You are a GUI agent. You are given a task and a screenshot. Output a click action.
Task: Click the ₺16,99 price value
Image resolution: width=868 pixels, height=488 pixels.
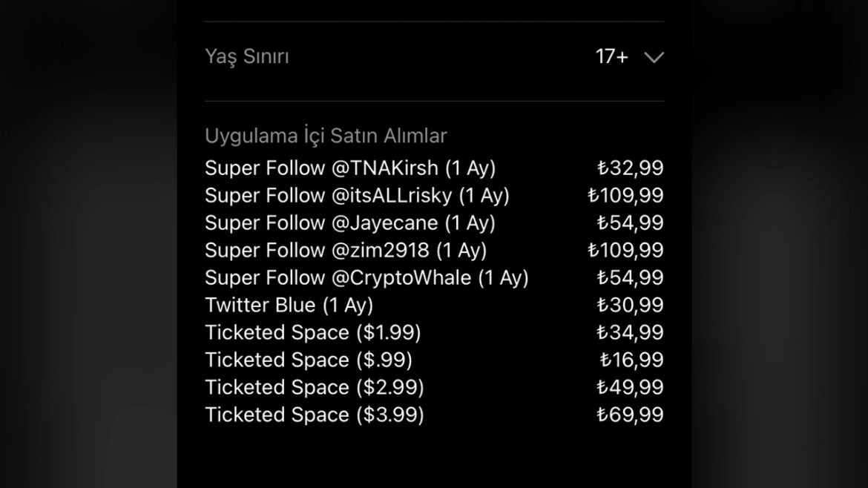pyautogui.click(x=631, y=360)
